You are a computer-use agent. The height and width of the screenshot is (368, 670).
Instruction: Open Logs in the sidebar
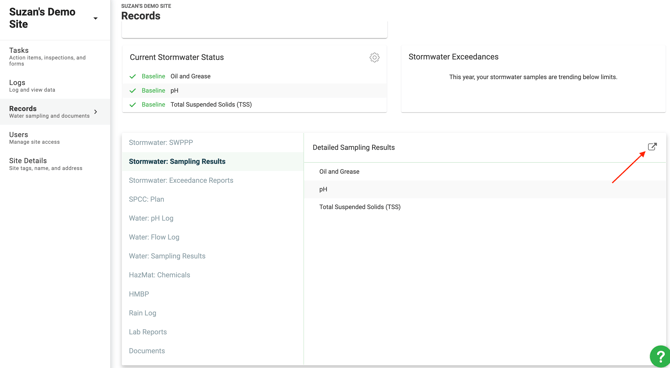[55, 85]
